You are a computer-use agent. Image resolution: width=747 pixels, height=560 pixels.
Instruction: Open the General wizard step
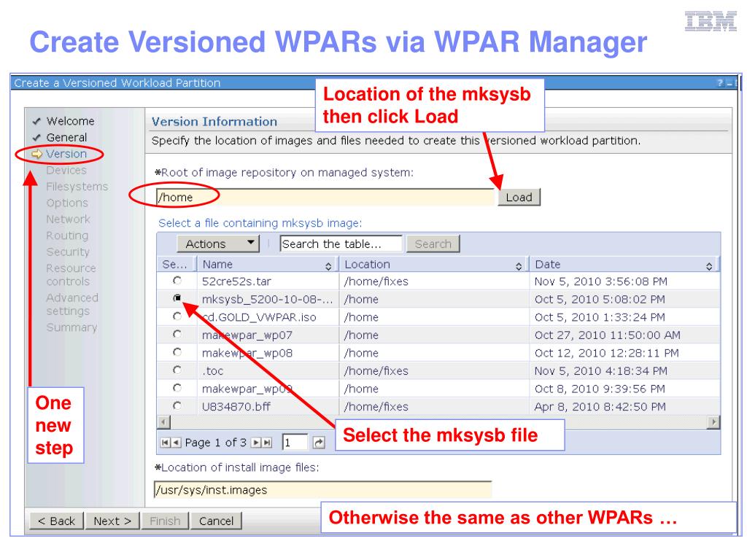point(66,138)
